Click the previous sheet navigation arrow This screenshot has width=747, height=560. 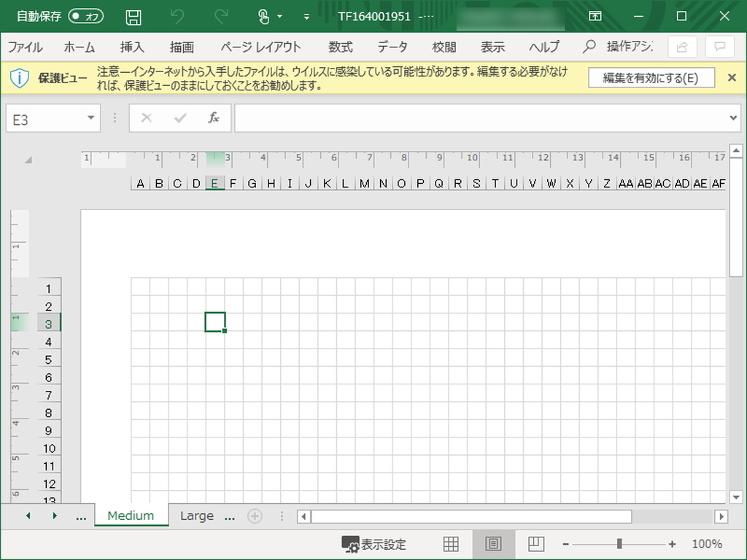coord(28,516)
